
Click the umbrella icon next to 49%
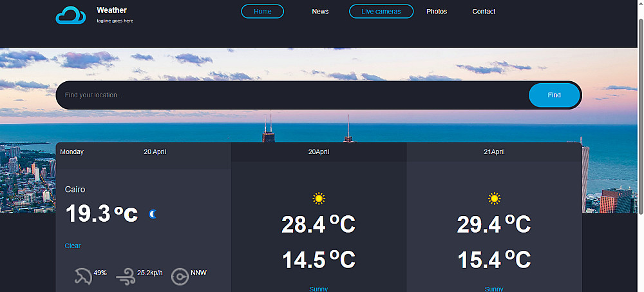[83, 276]
